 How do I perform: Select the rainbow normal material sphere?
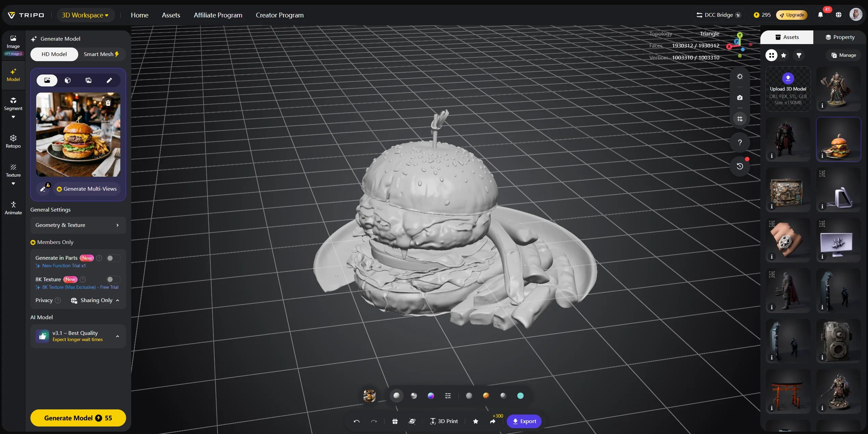coord(431,396)
